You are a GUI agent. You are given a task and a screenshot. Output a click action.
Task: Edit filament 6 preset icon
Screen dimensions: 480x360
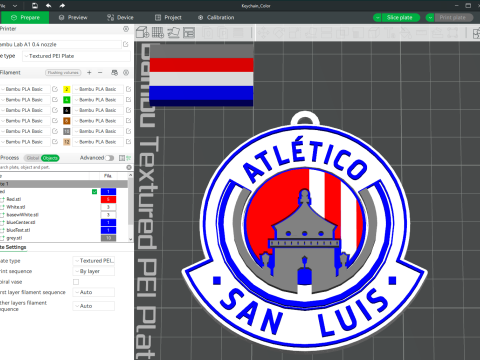click(128, 110)
